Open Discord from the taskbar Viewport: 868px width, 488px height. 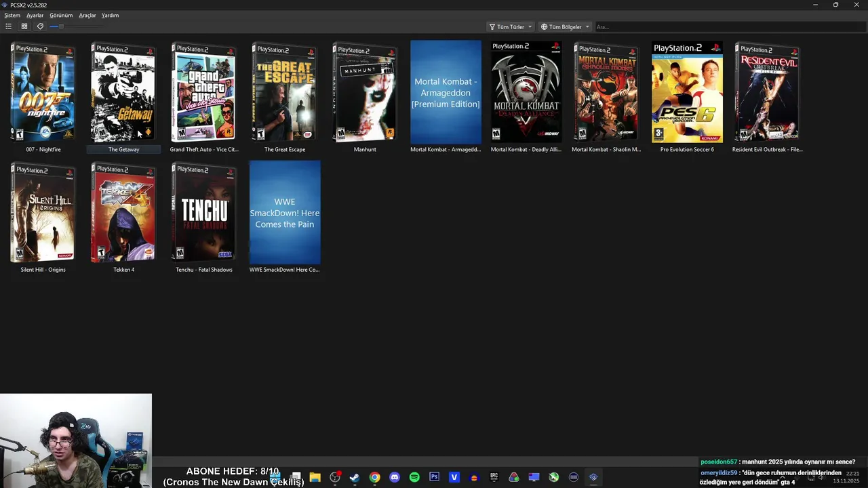pyautogui.click(x=395, y=477)
